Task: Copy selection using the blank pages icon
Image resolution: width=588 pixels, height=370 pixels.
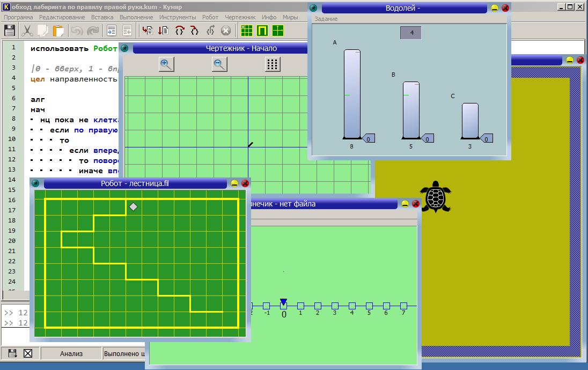Action: point(42,31)
